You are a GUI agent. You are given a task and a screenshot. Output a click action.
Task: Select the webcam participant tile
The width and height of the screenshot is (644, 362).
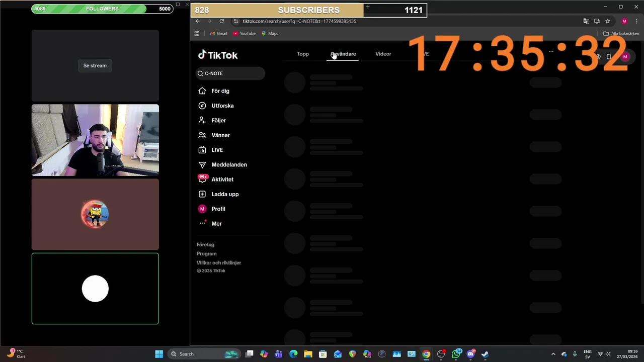pyautogui.click(x=95, y=140)
